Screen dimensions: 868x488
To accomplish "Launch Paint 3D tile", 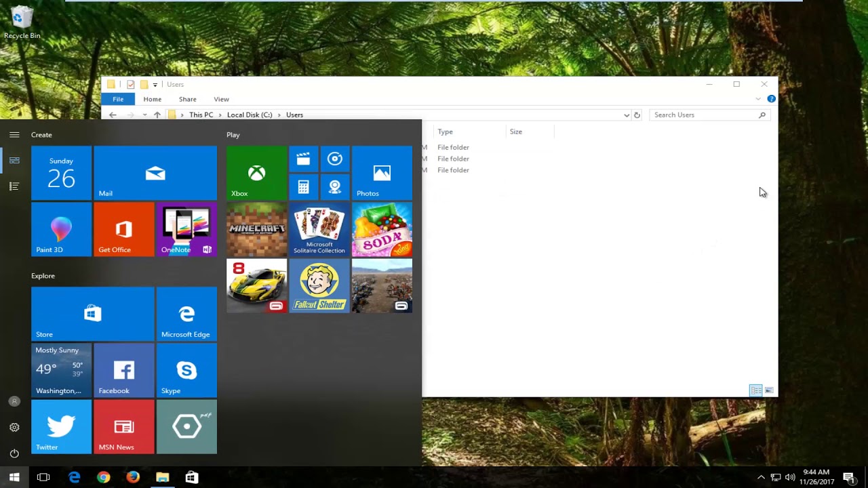I will 61,229.
